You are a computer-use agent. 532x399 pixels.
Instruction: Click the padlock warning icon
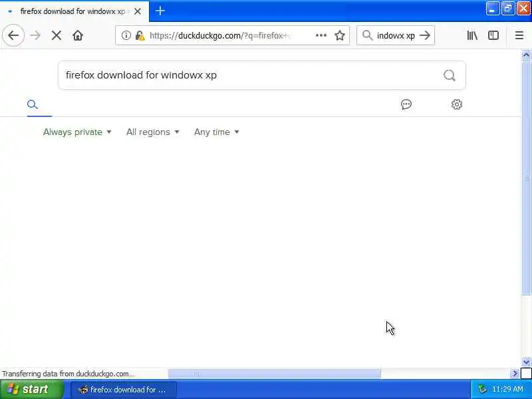point(140,35)
